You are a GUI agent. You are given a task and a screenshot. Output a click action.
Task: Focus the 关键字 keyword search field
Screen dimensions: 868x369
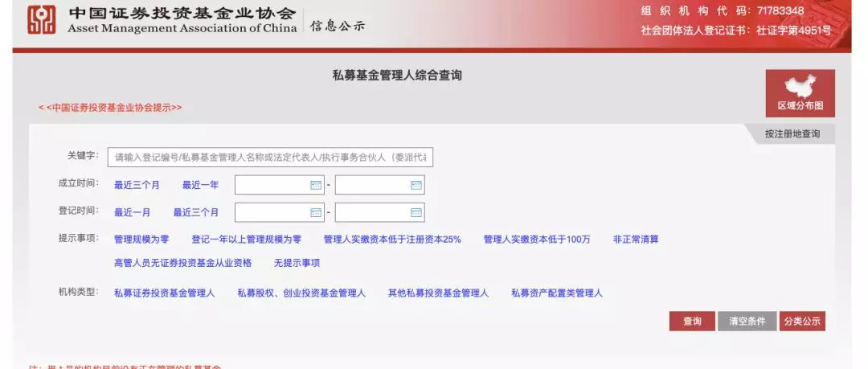[270, 158]
